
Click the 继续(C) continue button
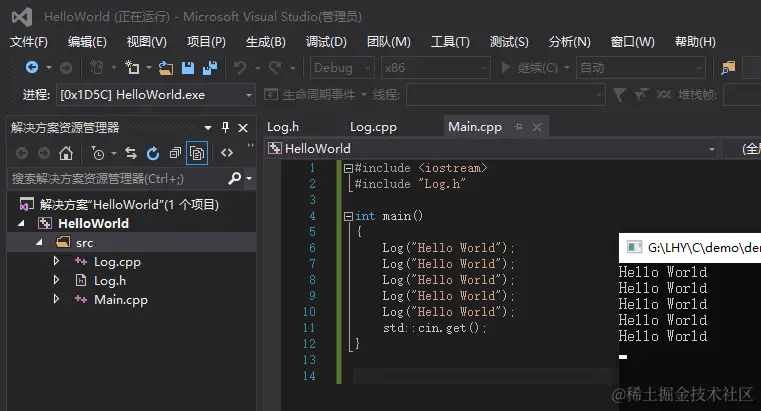pyautogui.click(x=529, y=68)
